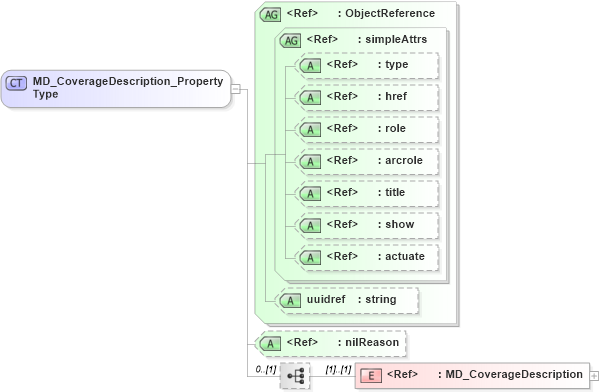Select the ': type' attribute reference

393,65
